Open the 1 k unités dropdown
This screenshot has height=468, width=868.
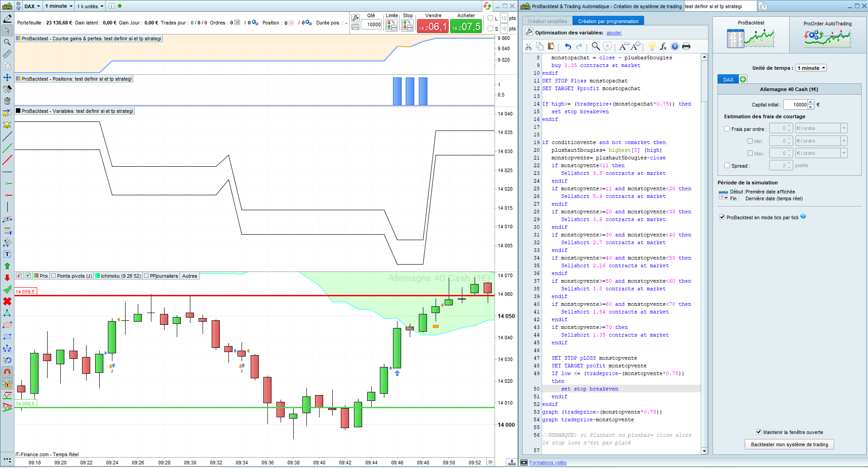[90, 6]
